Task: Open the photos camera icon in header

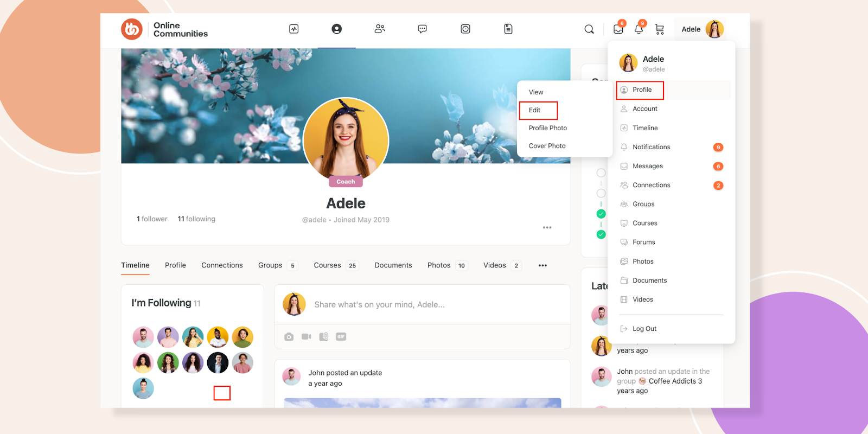Action: point(465,29)
